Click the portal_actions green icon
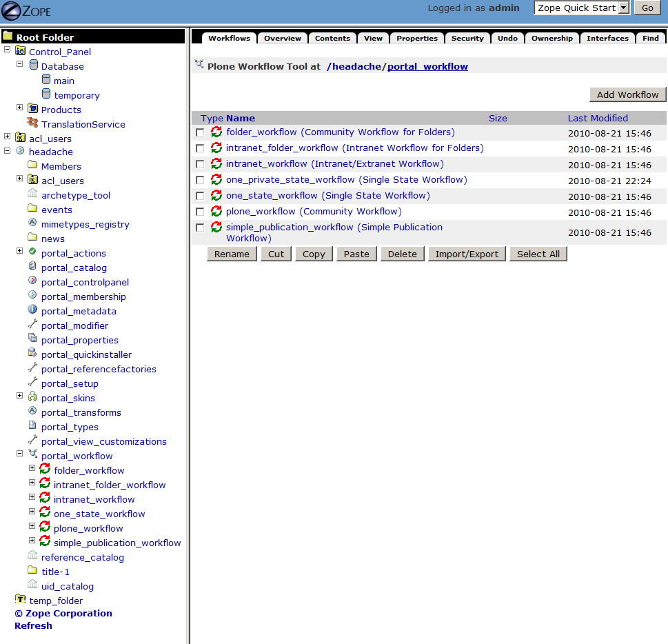Image resolution: width=668 pixels, height=644 pixels. tap(32, 252)
